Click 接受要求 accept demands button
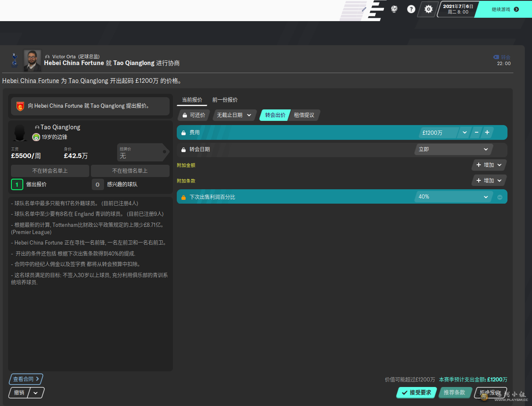This screenshot has height=406, width=532. (x=417, y=392)
